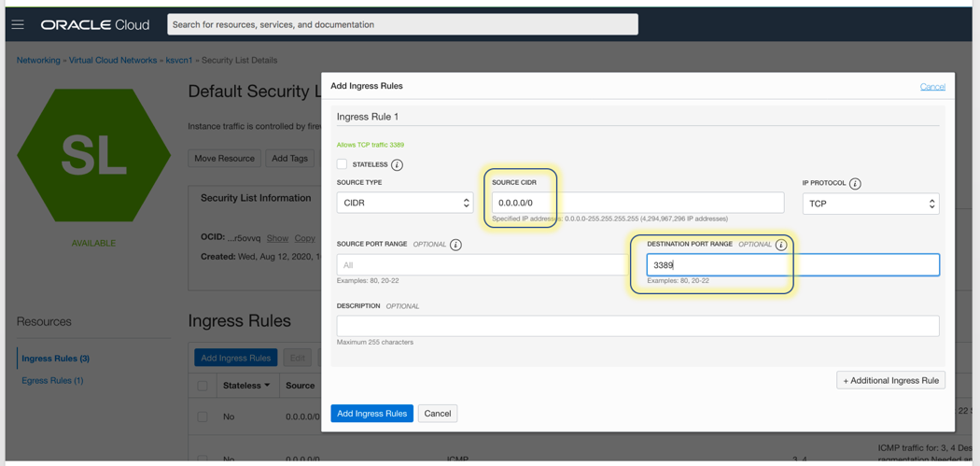Screen dimensions: 980x466
Task: Click the Source CIDR input field
Action: pyautogui.click(x=637, y=203)
